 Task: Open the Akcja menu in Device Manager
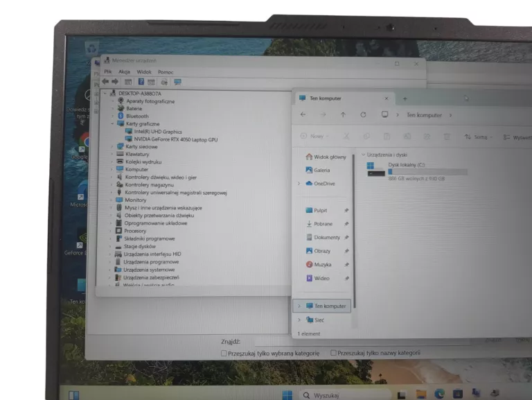pyautogui.click(x=124, y=71)
